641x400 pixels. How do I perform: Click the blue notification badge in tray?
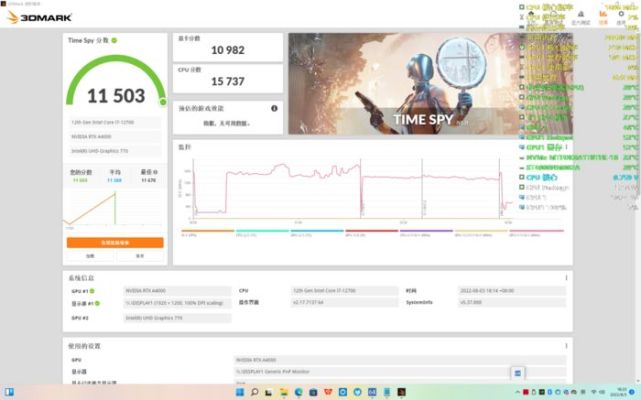coord(633,392)
